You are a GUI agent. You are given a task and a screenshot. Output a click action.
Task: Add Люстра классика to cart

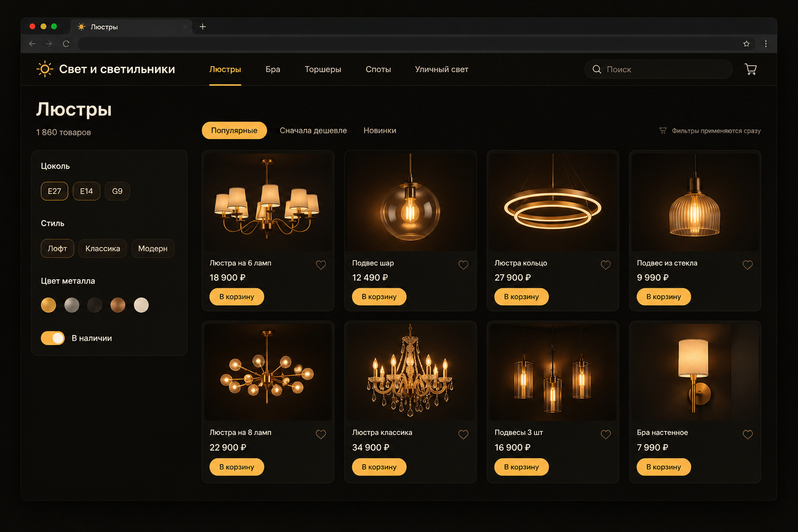coord(379,467)
